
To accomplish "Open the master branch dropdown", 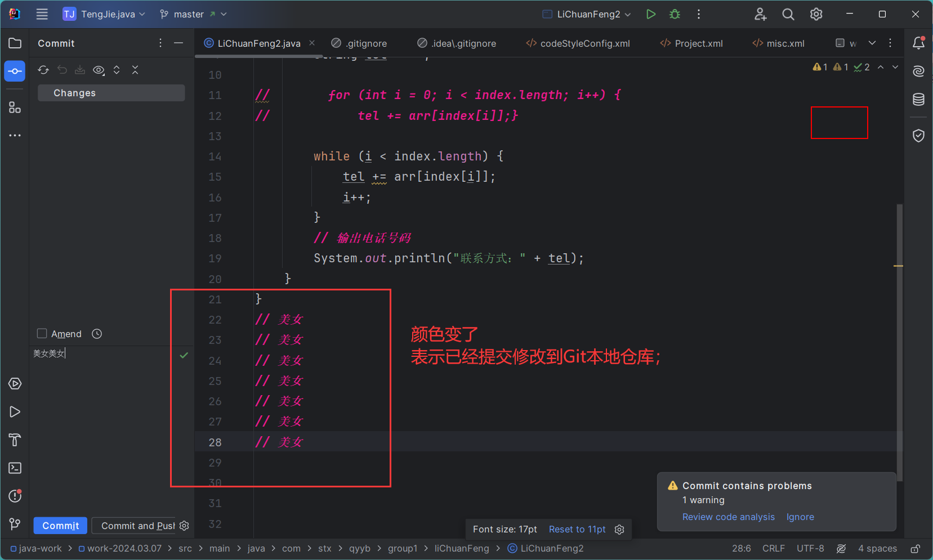I will (194, 14).
